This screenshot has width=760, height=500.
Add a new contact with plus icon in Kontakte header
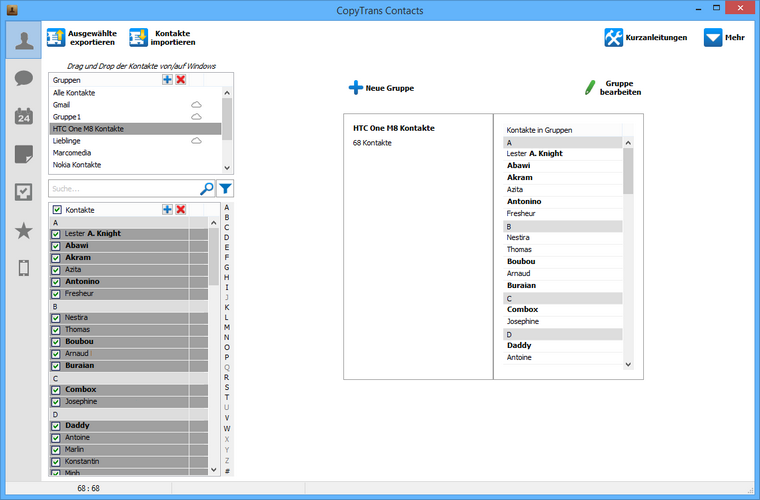[167, 209]
